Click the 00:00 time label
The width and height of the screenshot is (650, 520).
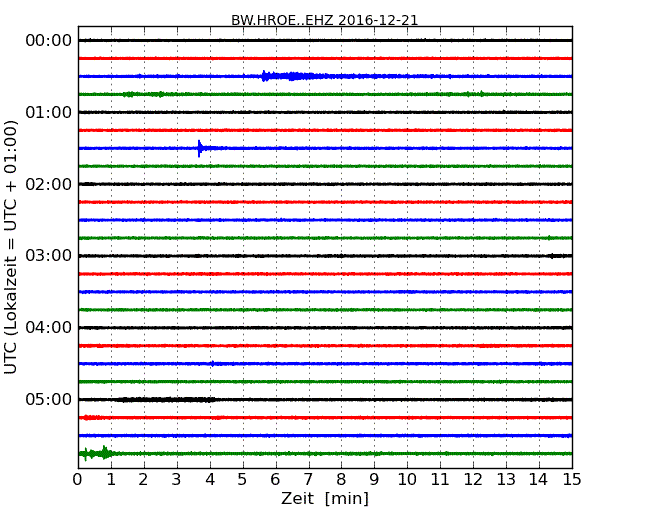pos(49,41)
